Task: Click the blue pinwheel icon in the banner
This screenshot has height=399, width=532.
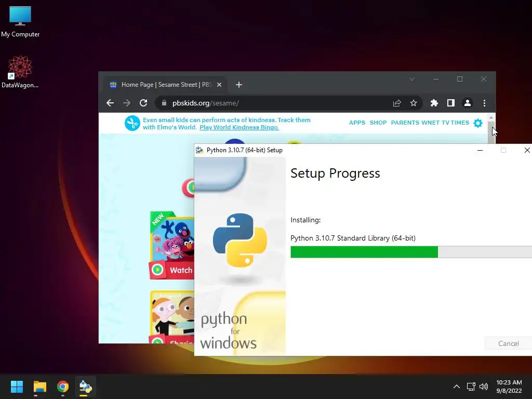Action: pos(132,123)
